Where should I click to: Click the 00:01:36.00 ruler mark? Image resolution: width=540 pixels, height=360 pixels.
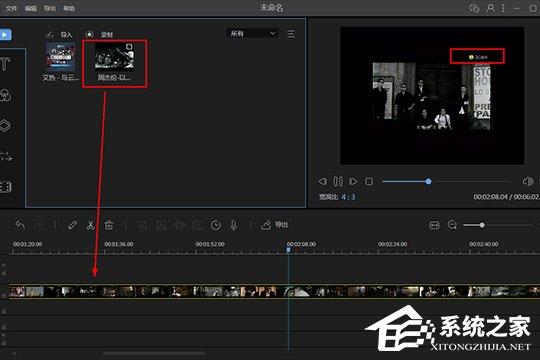(x=119, y=244)
